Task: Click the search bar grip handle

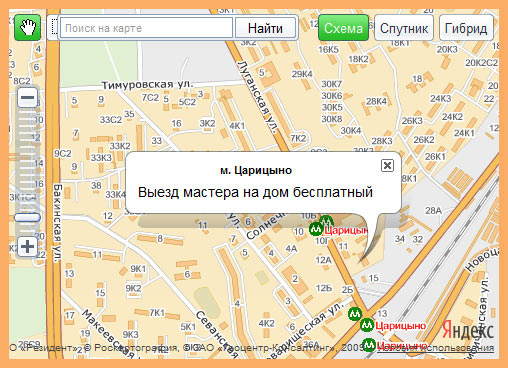Action: [54, 28]
